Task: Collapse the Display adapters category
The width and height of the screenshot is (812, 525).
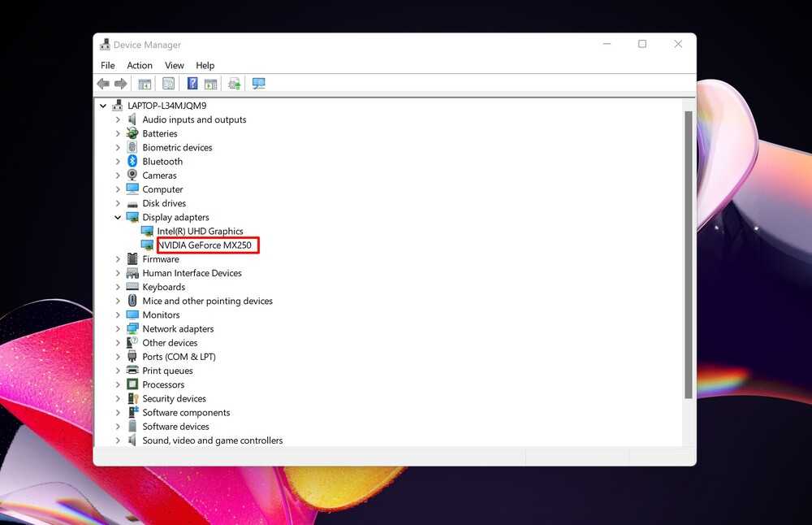Action: coord(118,218)
